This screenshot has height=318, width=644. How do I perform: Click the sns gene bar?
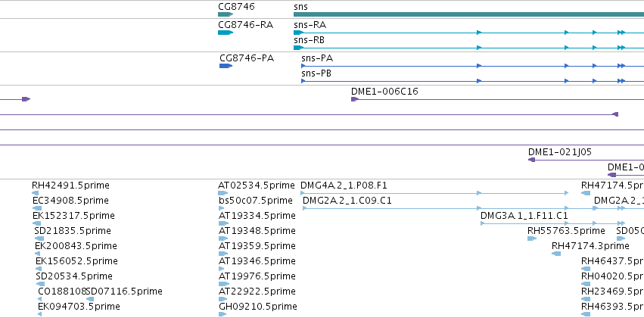[468, 14]
